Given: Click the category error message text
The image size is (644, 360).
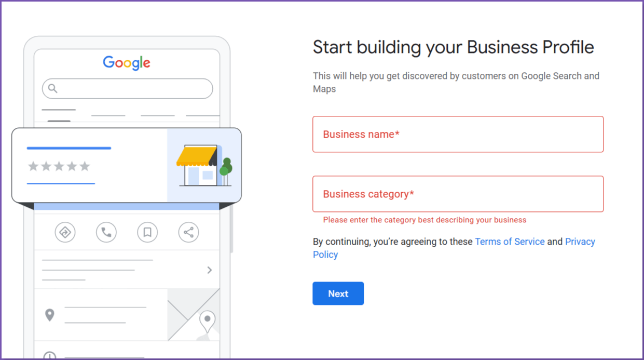Looking at the screenshot, I should (x=423, y=220).
